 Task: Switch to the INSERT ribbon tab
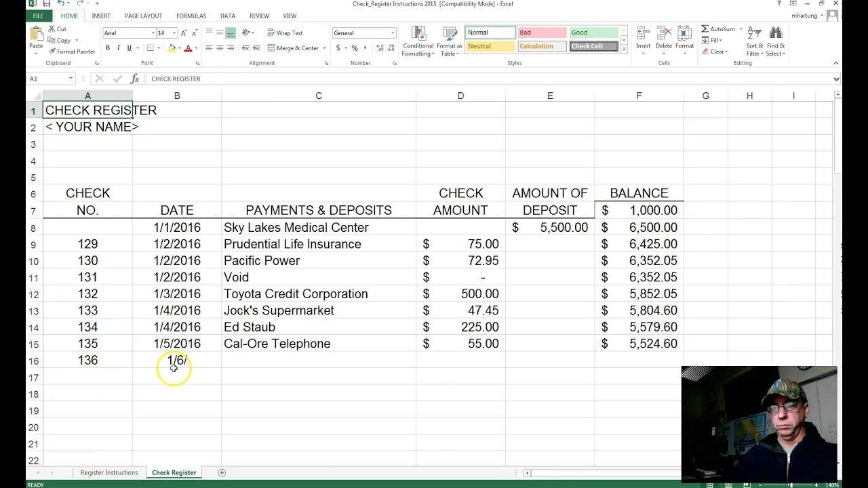tap(101, 16)
